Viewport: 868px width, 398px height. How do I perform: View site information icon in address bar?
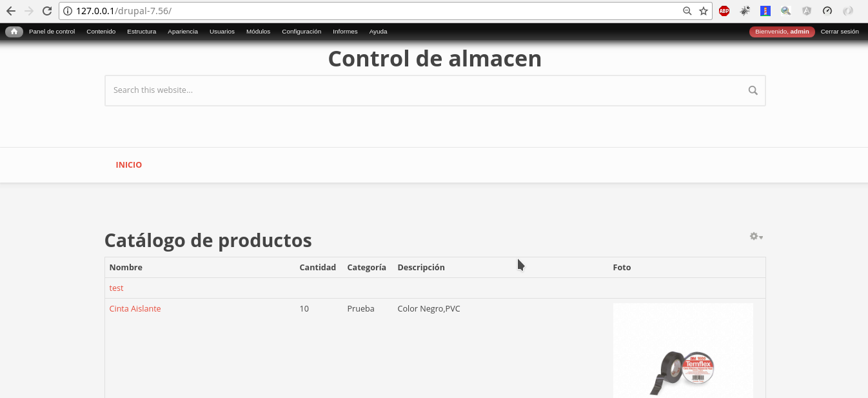click(x=68, y=11)
